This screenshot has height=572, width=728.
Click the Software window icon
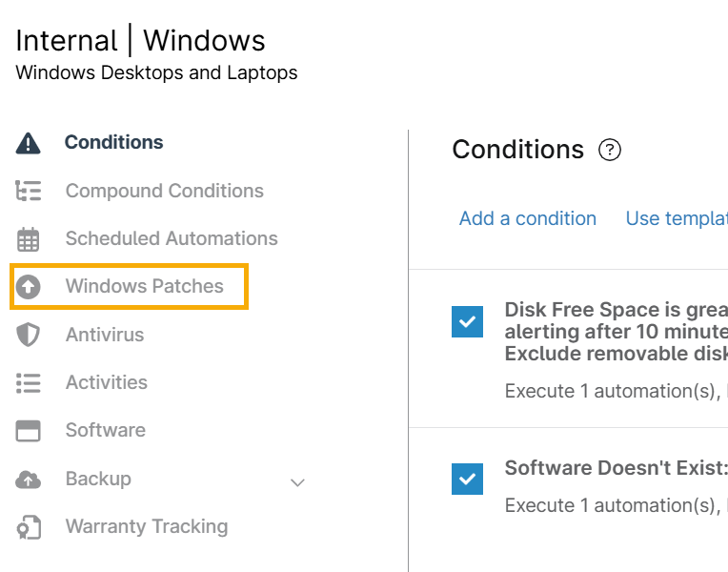29,431
